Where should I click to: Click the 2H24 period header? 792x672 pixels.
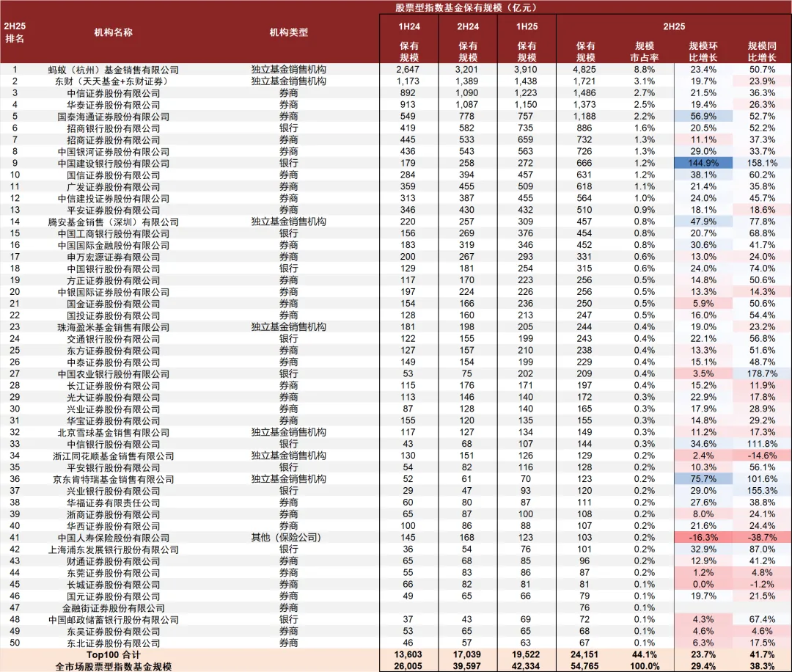tap(468, 26)
